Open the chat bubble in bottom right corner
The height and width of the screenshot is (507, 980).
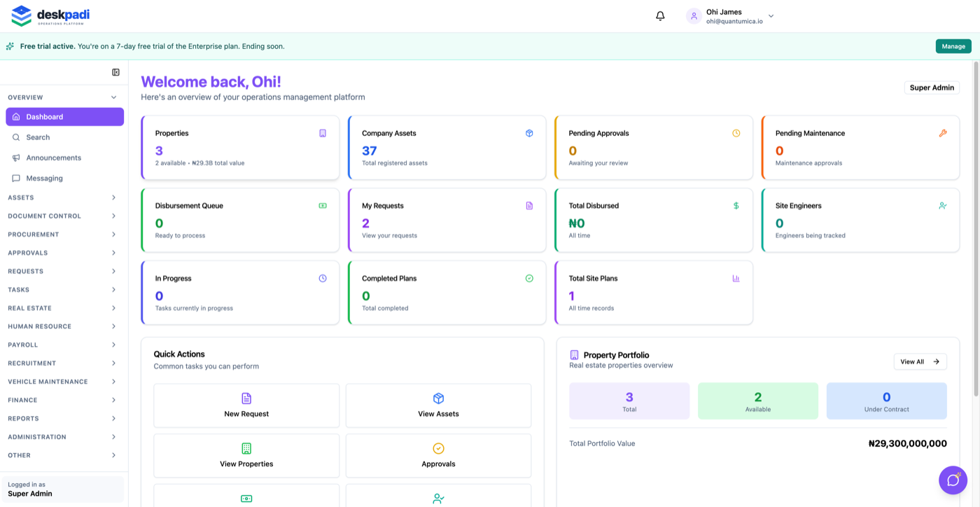(952, 480)
